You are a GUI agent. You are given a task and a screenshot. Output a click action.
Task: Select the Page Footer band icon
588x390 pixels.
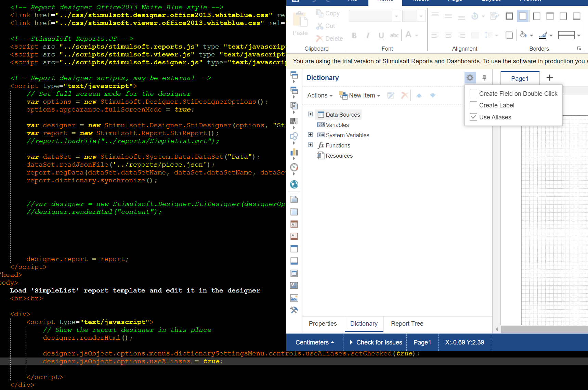tap(294, 236)
